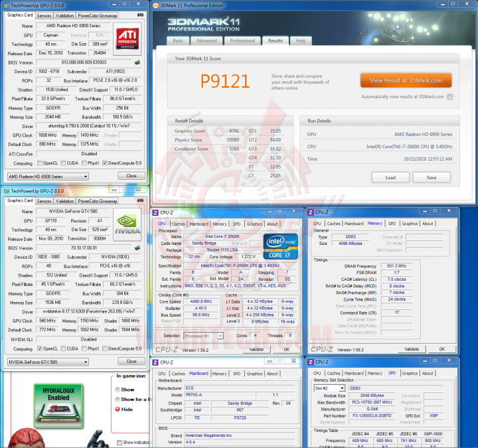478x448 pixels.
Task: Open the Graphics tab in the CPU-Z Memory window
Action: pos(410,224)
